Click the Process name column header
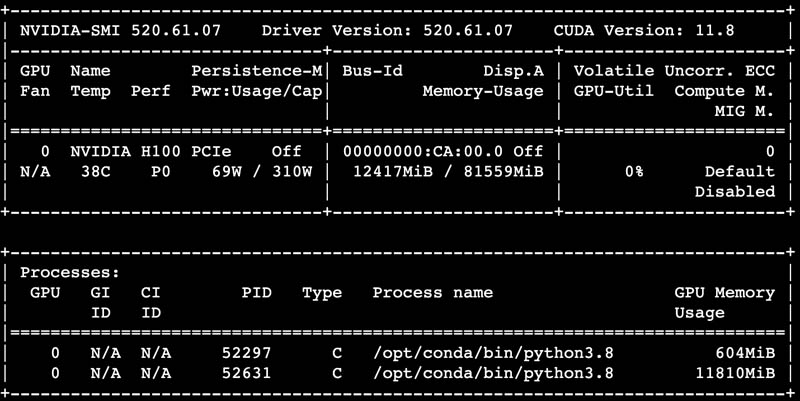Screen dimensions: 800x401 coord(432,292)
